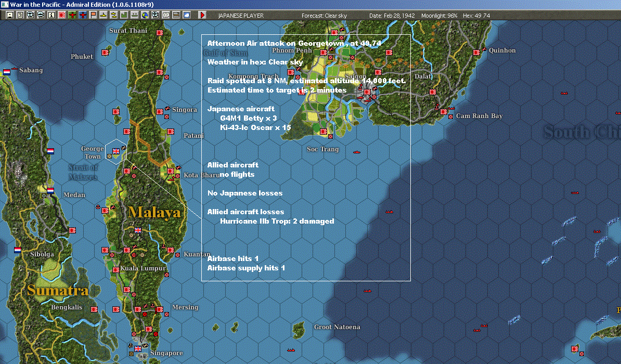Click the 'OP' toolbar icon
Screen dimensions: 621x364
point(166,15)
